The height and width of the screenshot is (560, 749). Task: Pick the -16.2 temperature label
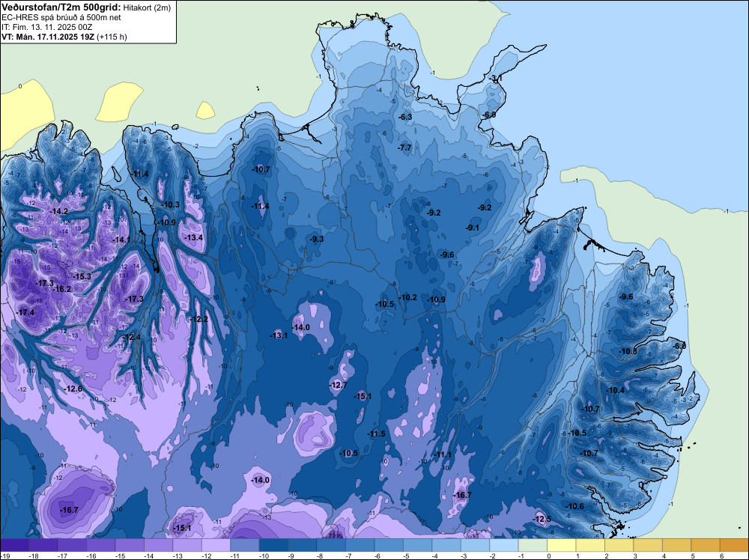[62, 289]
